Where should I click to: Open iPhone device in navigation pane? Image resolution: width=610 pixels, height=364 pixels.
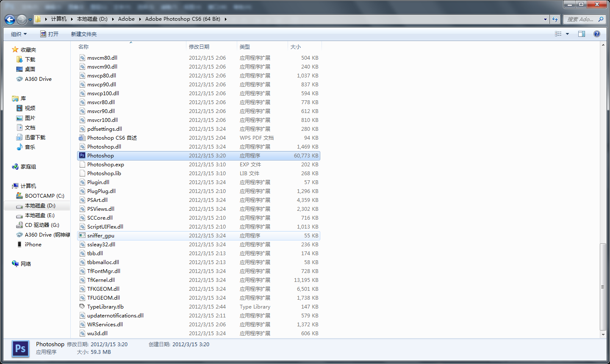[x=29, y=244]
